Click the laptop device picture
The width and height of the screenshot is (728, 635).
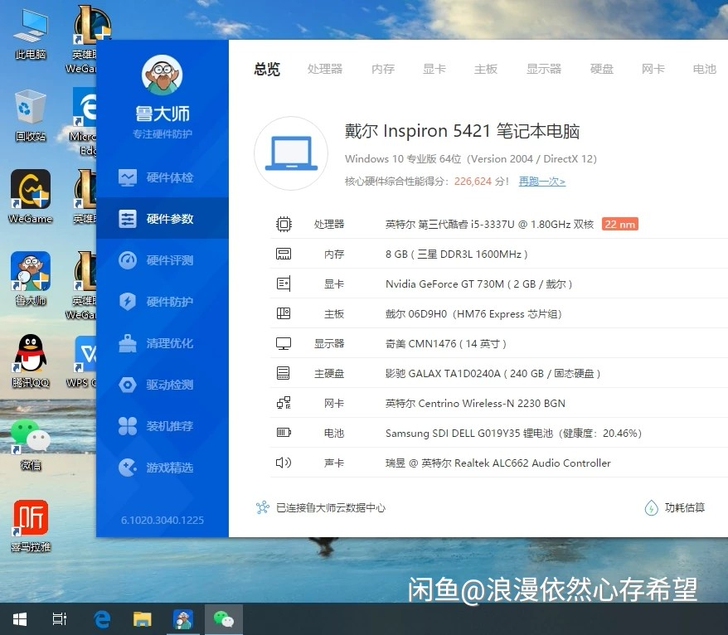291,153
